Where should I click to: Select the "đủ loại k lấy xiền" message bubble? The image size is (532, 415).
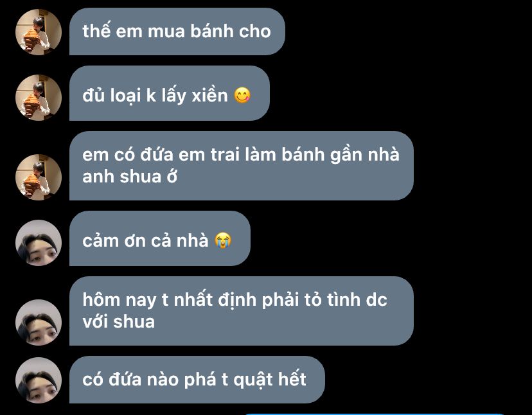[x=170, y=93]
